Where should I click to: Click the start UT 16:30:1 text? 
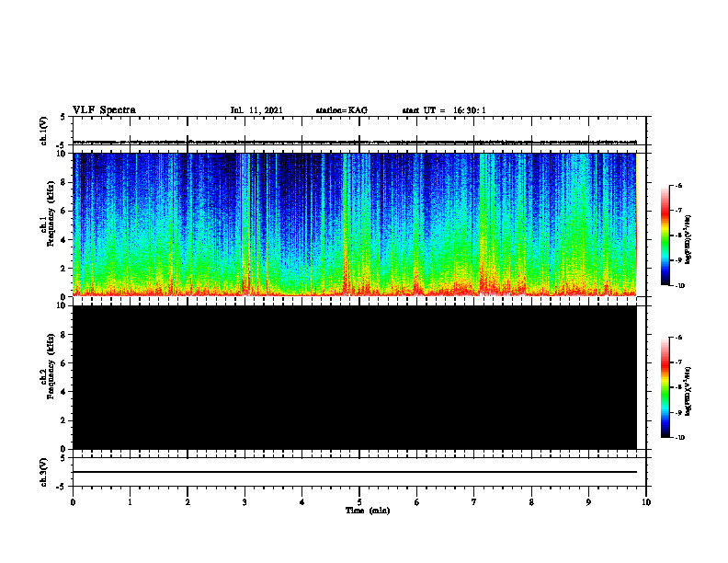(444, 110)
